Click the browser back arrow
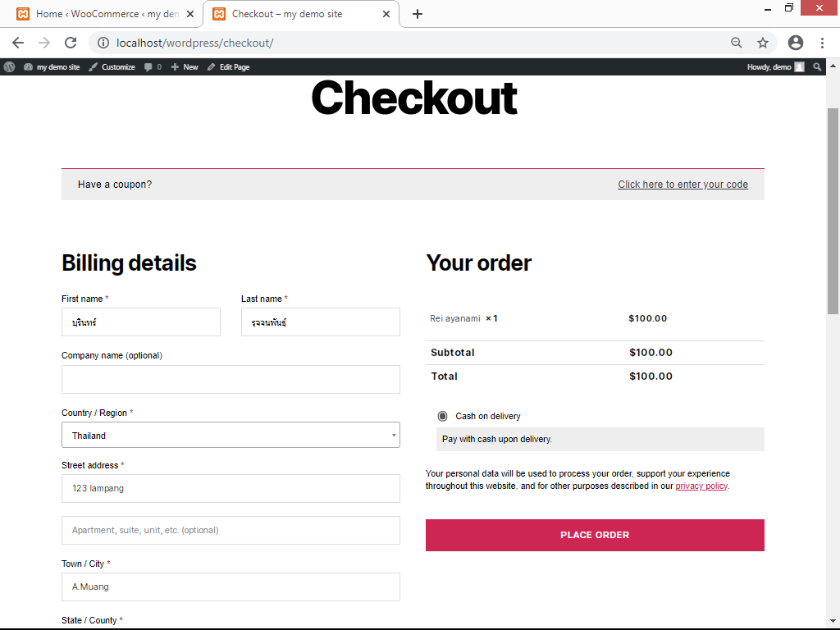Viewport: 840px width, 630px height. (x=18, y=43)
